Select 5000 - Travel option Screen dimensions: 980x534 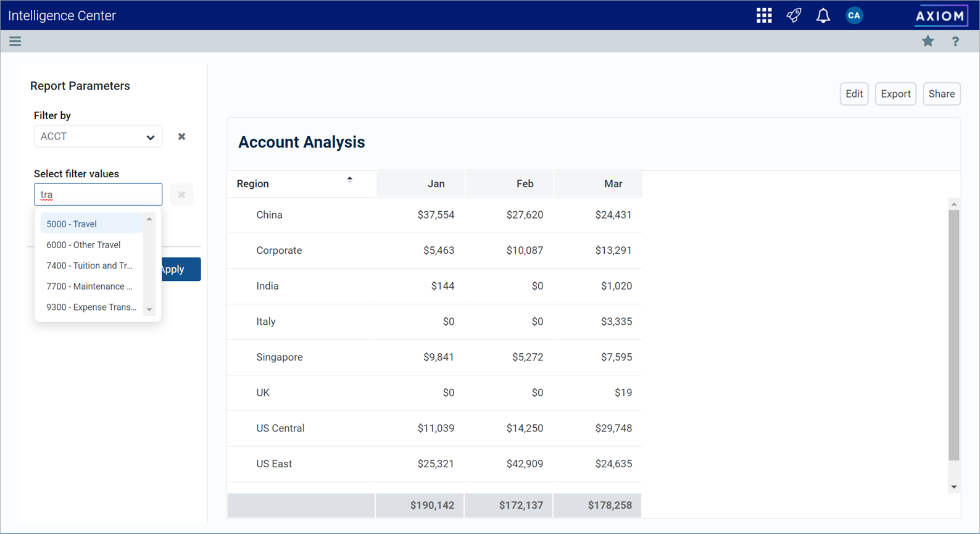(91, 224)
